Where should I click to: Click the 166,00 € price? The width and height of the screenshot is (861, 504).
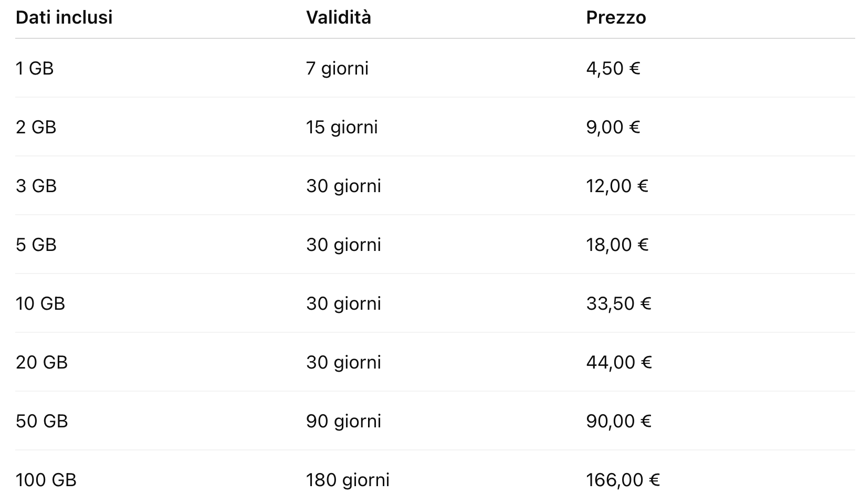click(x=623, y=480)
